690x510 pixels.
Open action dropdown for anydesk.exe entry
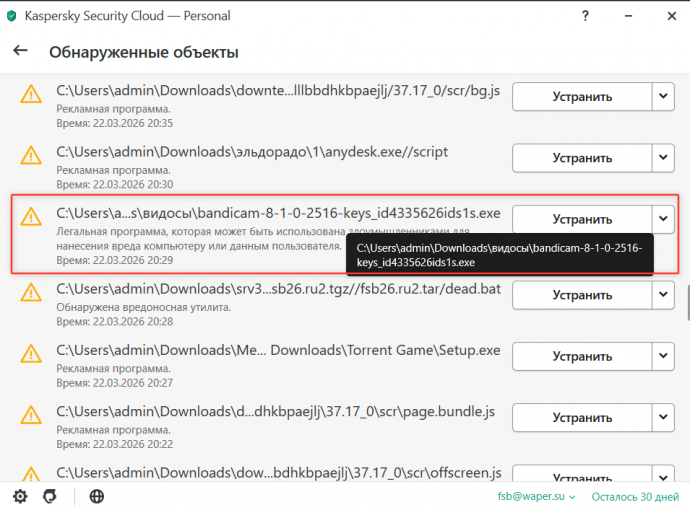coord(665,158)
